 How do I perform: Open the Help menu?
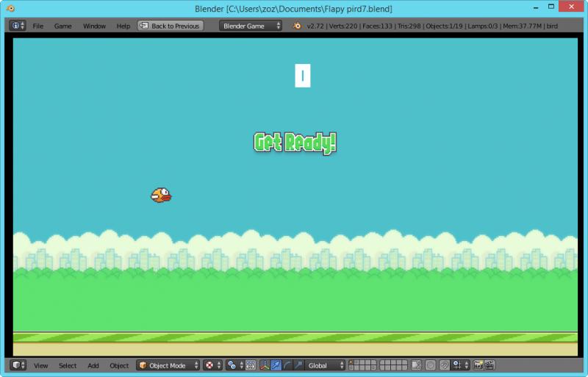point(123,26)
